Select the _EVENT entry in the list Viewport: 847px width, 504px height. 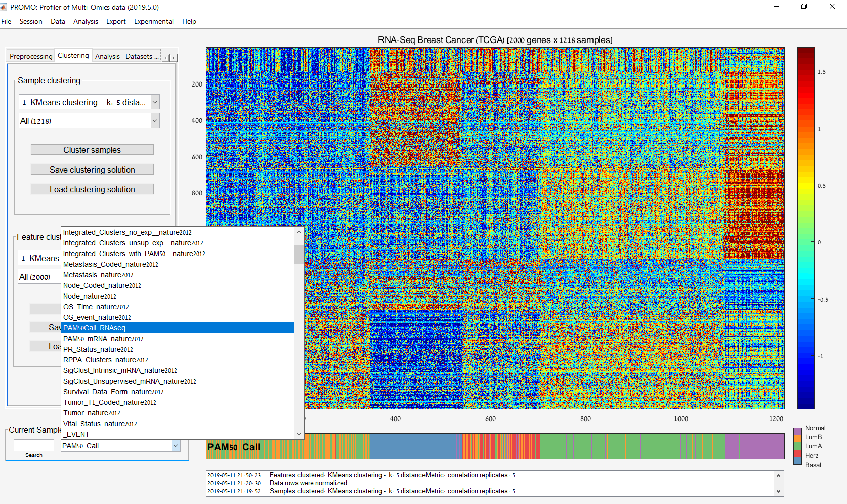tap(76, 434)
